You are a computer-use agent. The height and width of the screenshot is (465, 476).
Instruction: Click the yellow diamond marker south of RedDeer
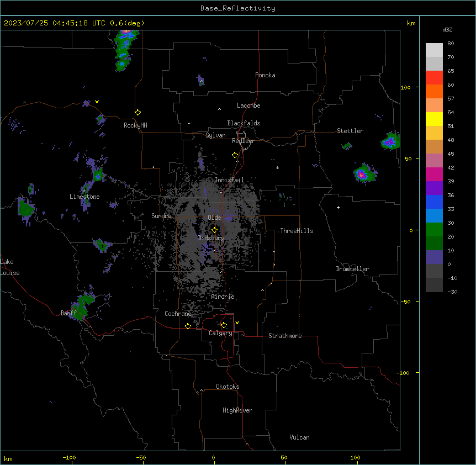235,155
